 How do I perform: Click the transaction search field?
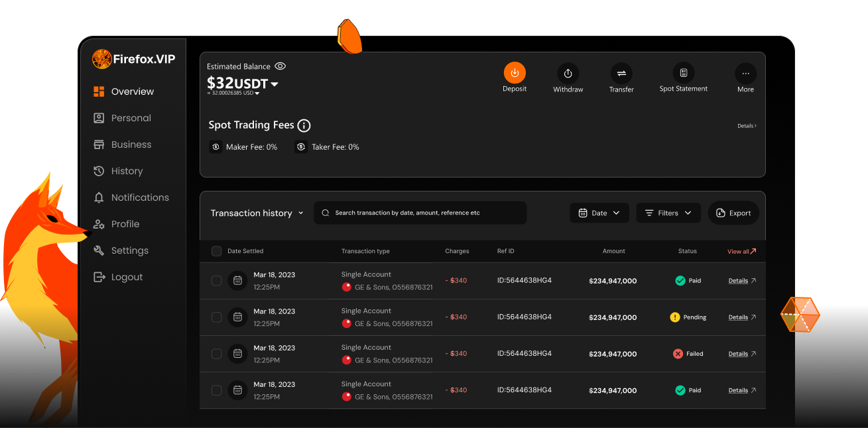coord(420,213)
